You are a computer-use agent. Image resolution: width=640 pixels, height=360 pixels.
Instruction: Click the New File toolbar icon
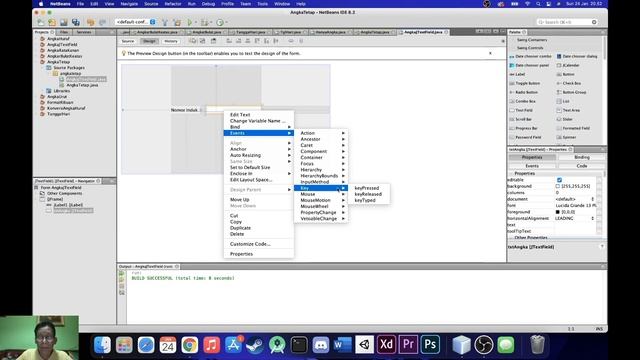click(41, 22)
